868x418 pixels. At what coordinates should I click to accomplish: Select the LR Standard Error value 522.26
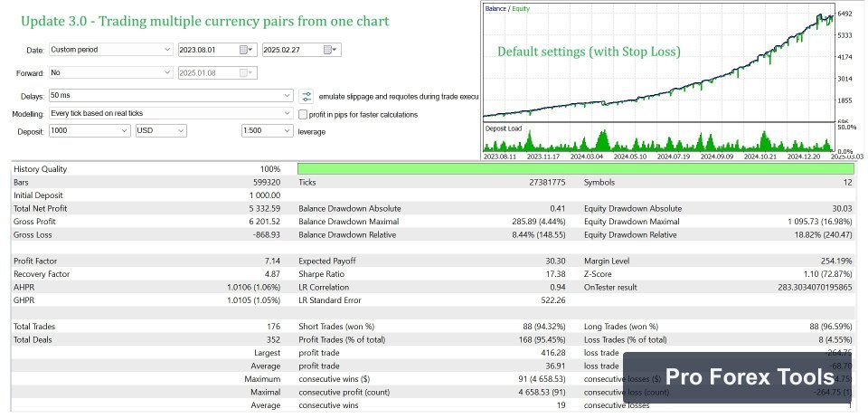coord(553,300)
